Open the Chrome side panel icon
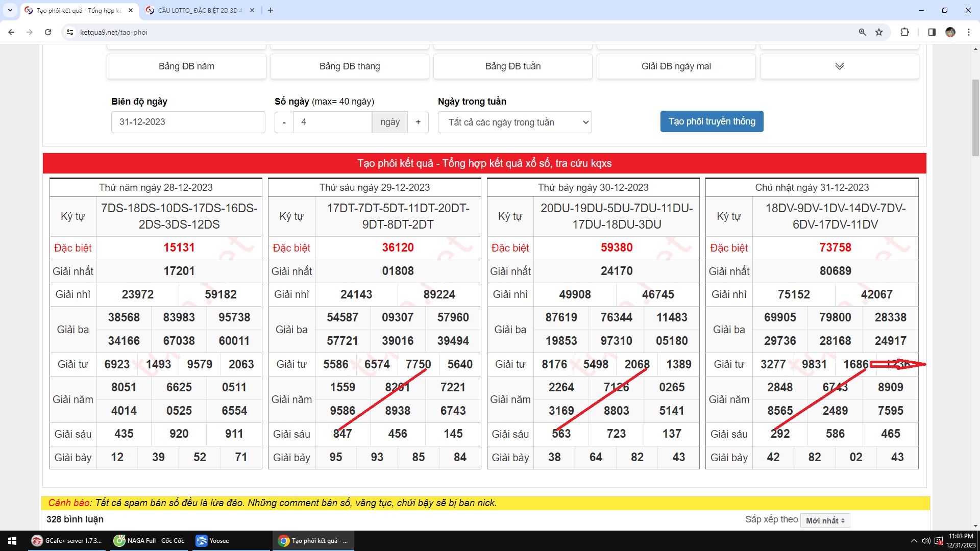The image size is (980, 551). (932, 32)
